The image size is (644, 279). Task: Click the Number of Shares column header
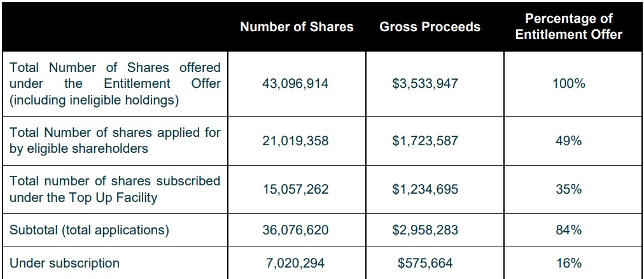(x=297, y=27)
